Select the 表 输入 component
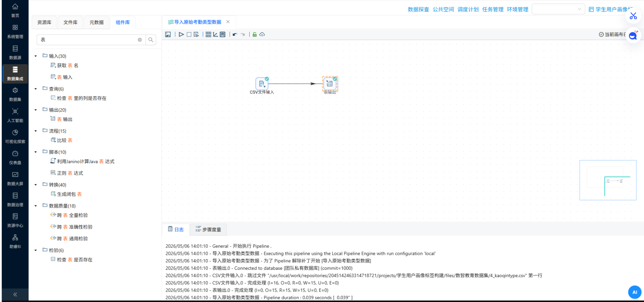This screenshot has height=302, width=644. pyautogui.click(x=62, y=77)
